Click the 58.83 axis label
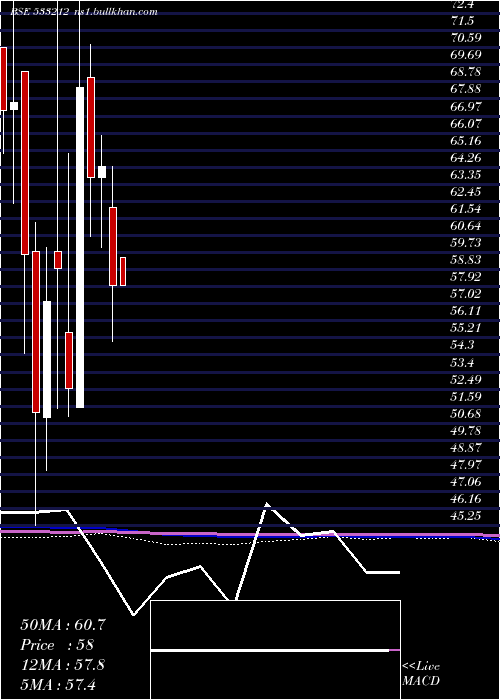Screen dimensions: 500x700 (x=466, y=260)
